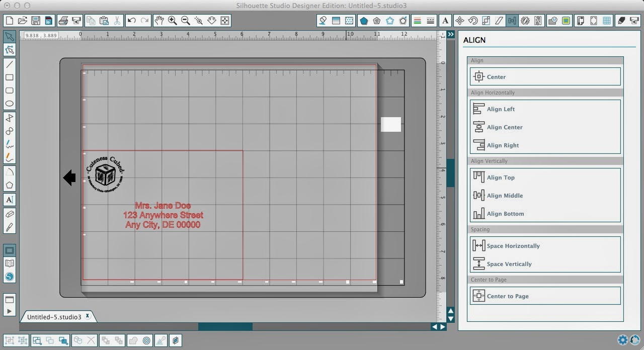The height and width of the screenshot is (350, 644).
Task: Click the vertical scrollbar thumb
Action: point(450,173)
